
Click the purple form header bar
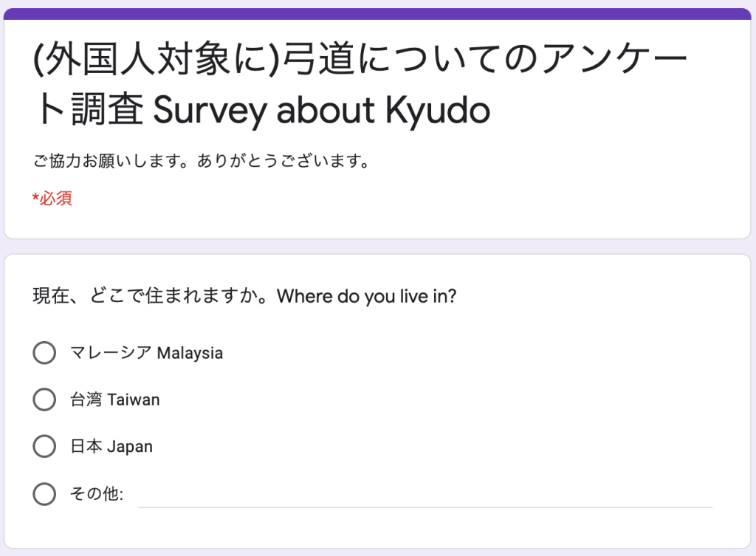[377, 14]
